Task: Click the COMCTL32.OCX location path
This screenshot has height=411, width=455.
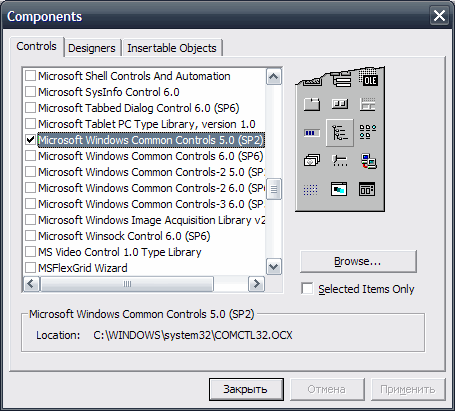Action: click(193, 335)
